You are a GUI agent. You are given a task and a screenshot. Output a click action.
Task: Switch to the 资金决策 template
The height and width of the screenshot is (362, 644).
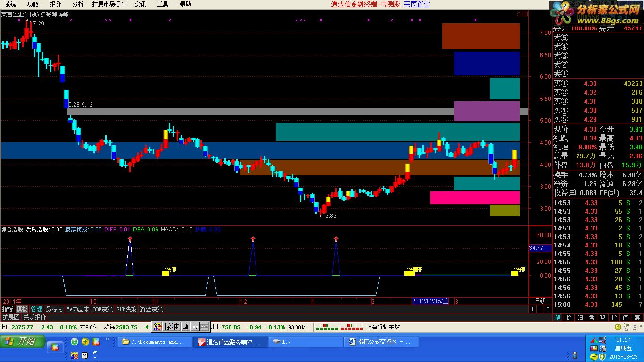(x=151, y=309)
